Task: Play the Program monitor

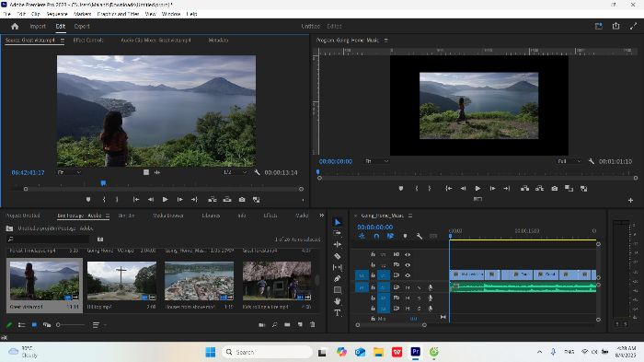Action: 477,189
